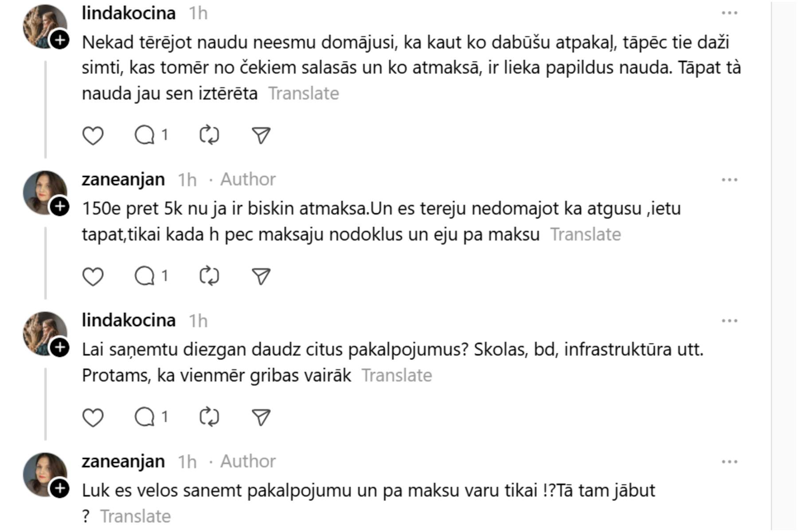Like lindakocina's comment about Skolas, bd, infrastruktūra
Viewport: 798px width, 532px height.
[x=93, y=417]
